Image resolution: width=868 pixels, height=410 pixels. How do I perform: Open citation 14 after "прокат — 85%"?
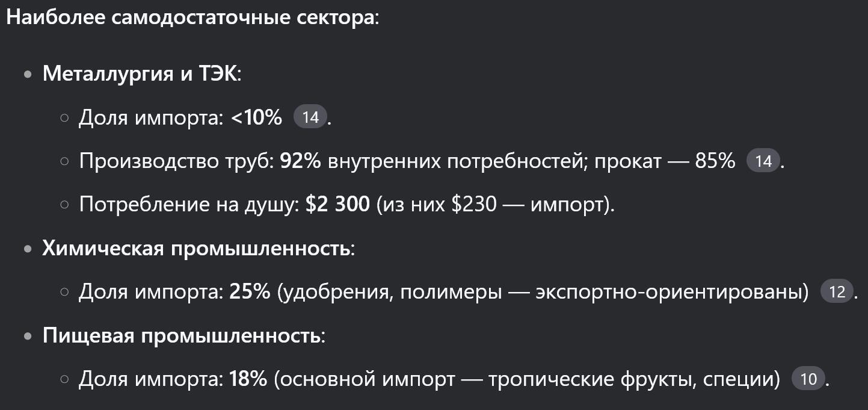[x=763, y=161]
